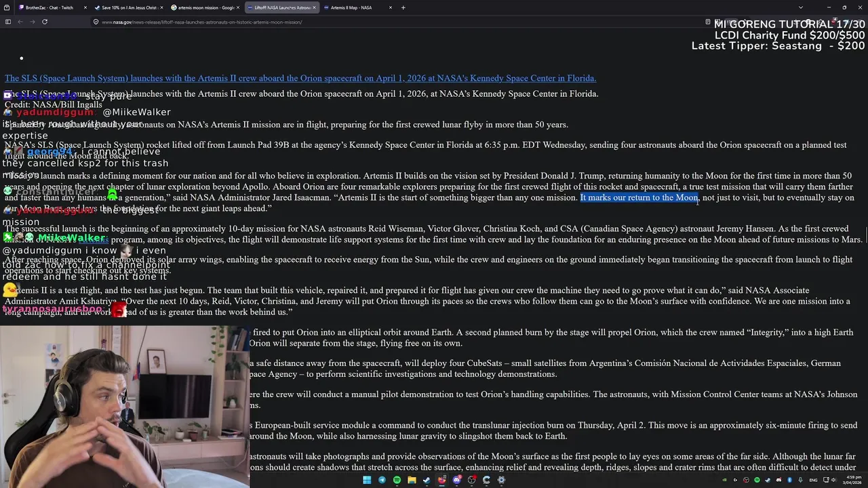Click the 'translunar injection burn' paragraph
The width and height of the screenshot is (868, 488).
[x=553, y=430]
